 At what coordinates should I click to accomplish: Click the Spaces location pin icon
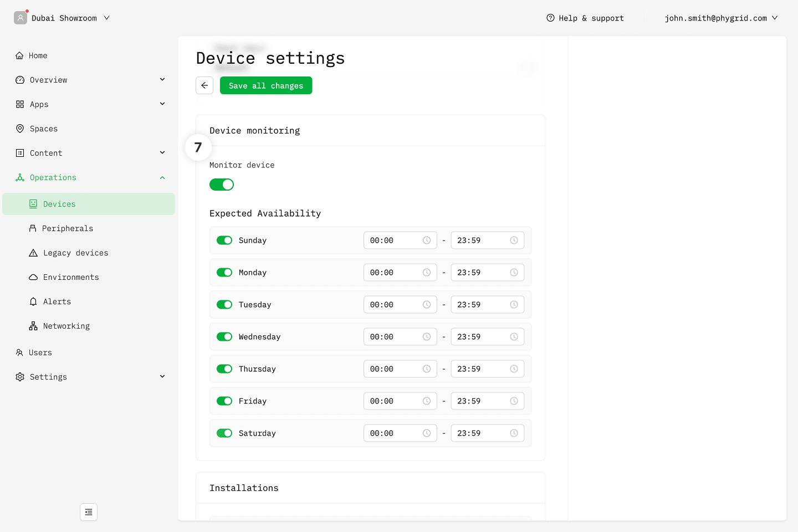tap(20, 129)
